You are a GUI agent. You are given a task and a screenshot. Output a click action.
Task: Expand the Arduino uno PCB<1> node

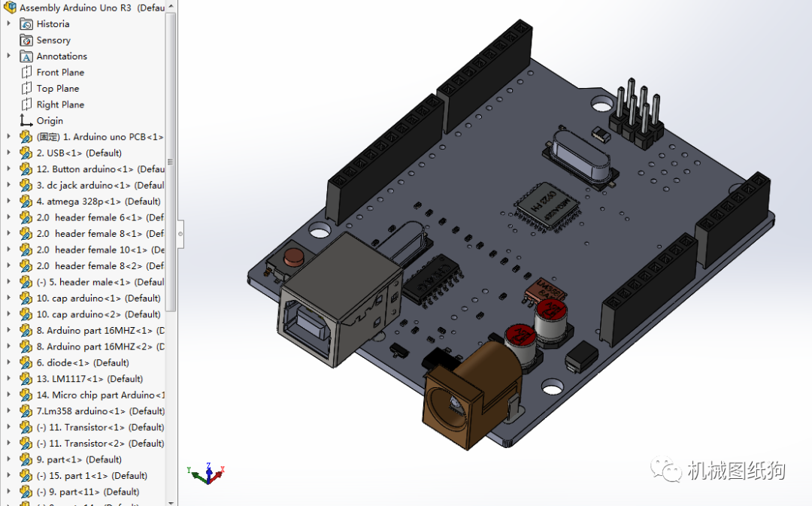[x=8, y=137]
